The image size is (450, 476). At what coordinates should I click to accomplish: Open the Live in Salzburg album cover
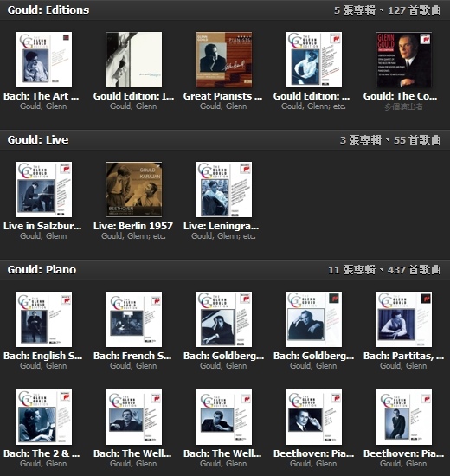44,190
